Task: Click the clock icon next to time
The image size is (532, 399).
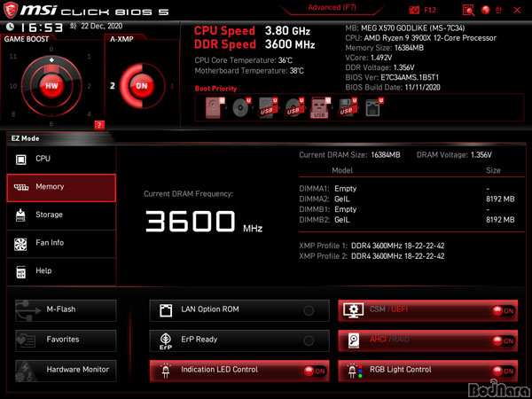Action: point(10,27)
